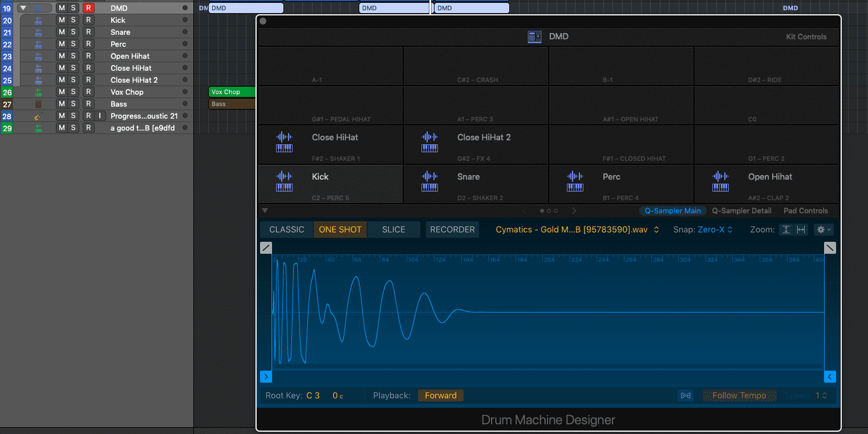Solo the Kick track
Screen dimensions: 868x434
73,20
